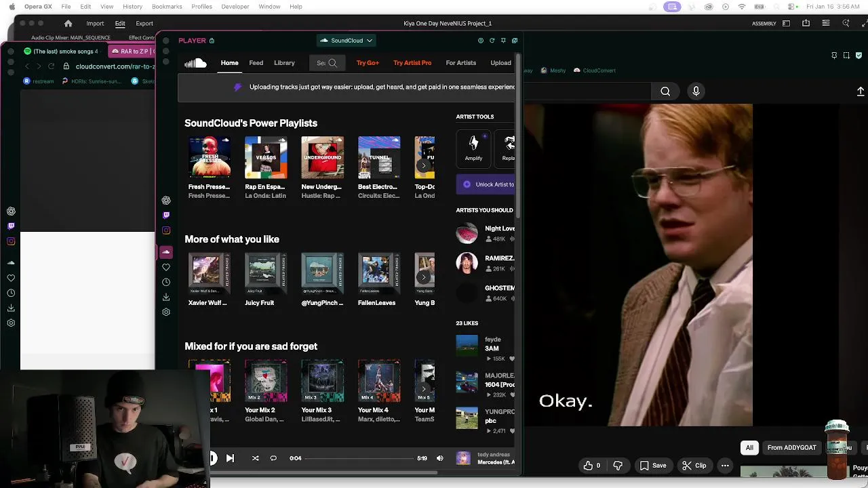Click the Upload link in SoundCloud
The image size is (868, 488).
coord(500,63)
